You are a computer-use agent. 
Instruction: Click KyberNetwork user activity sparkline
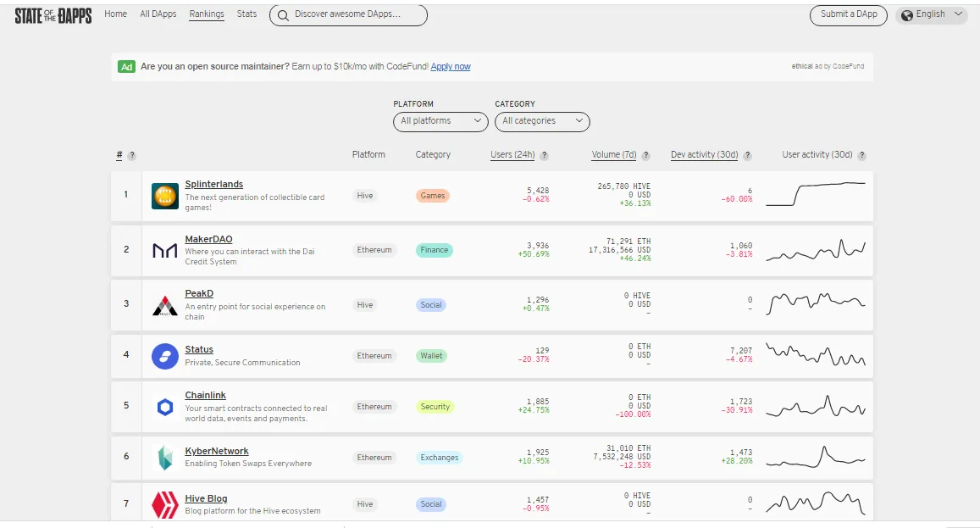(x=816, y=458)
